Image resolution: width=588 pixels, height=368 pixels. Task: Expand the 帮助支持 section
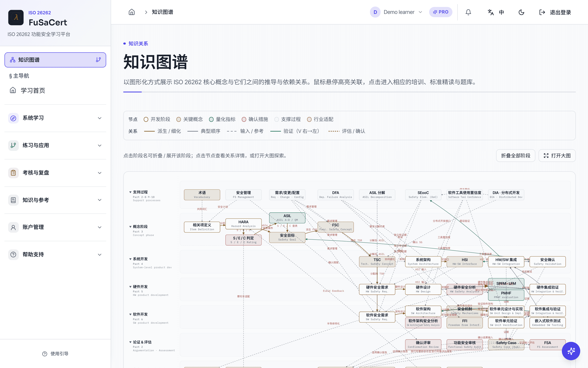click(55, 254)
